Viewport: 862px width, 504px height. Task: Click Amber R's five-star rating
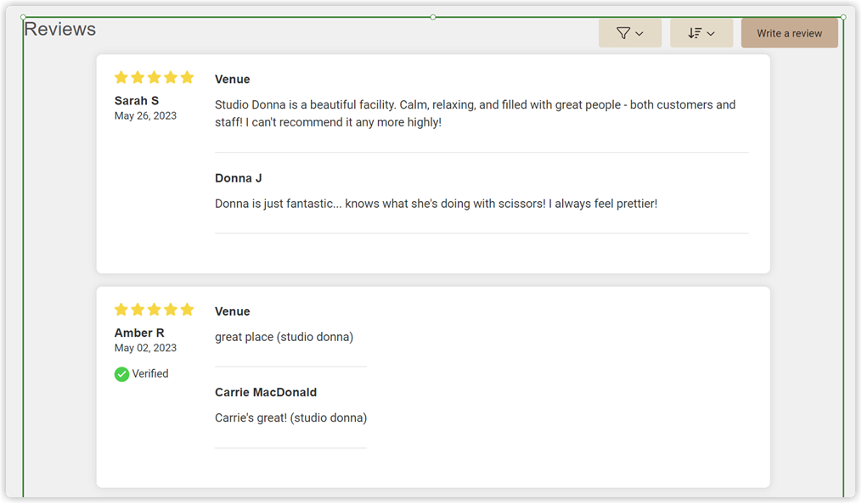coord(154,310)
